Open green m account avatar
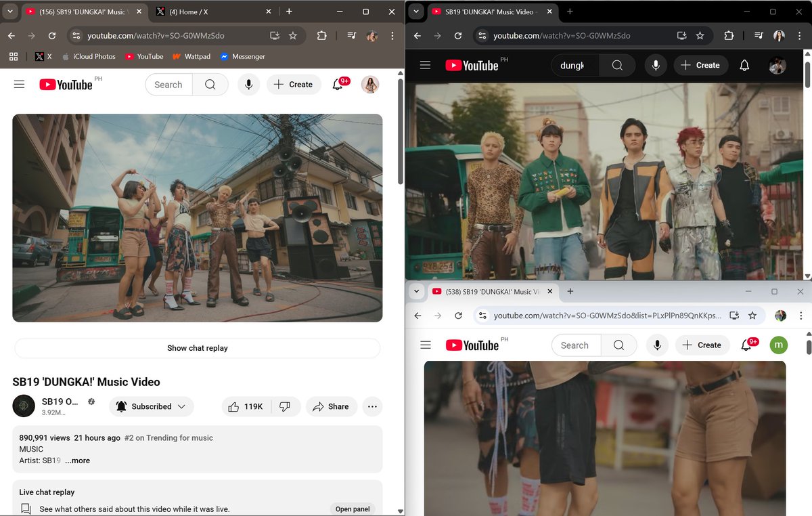 coord(779,345)
